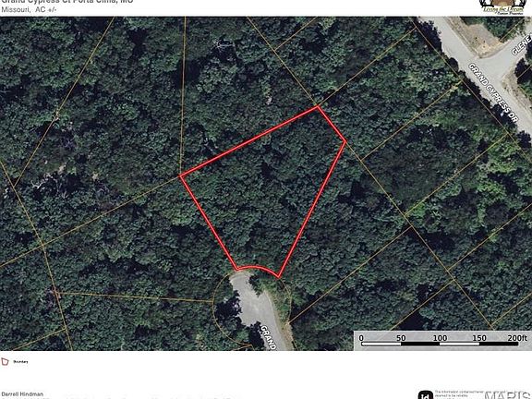The height and width of the screenshot is (399, 532).
Task: Click the 50 mark on scale bar
Action: (401, 338)
